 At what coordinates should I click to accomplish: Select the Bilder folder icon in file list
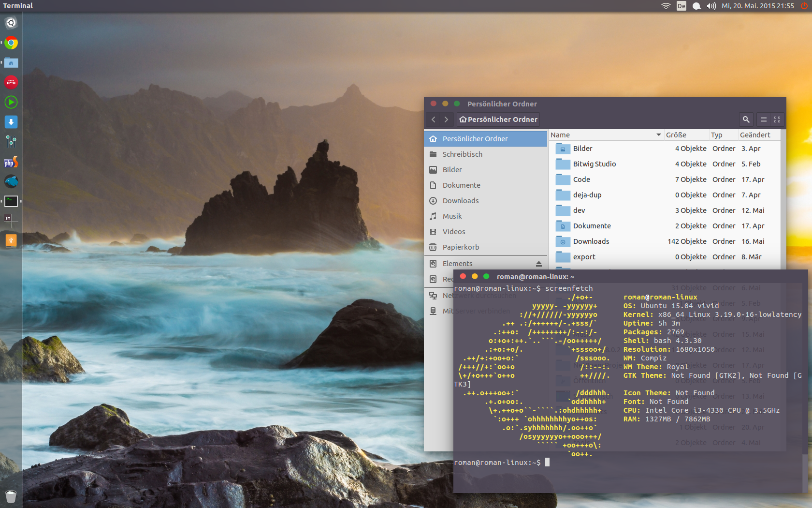click(x=563, y=149)
